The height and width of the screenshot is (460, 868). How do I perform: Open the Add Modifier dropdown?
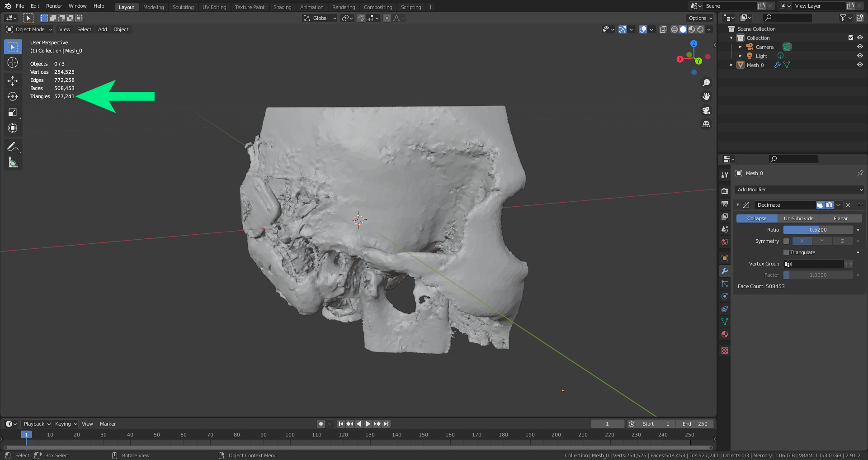tap(799, 190)
